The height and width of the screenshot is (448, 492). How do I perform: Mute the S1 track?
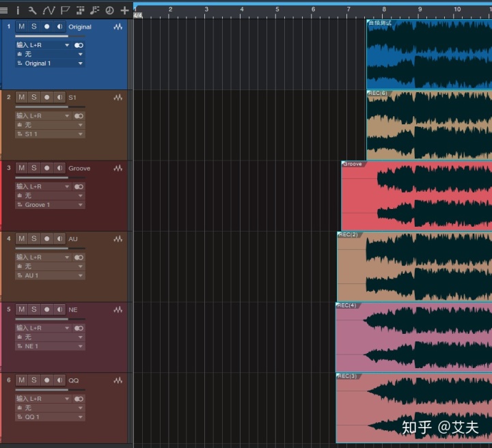pyautogui.click(x=22, y=97)
